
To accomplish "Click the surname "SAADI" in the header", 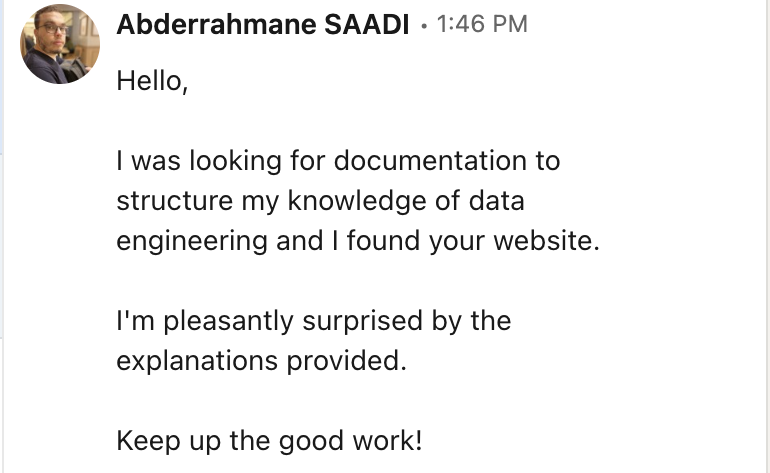I will coord(366,24).
